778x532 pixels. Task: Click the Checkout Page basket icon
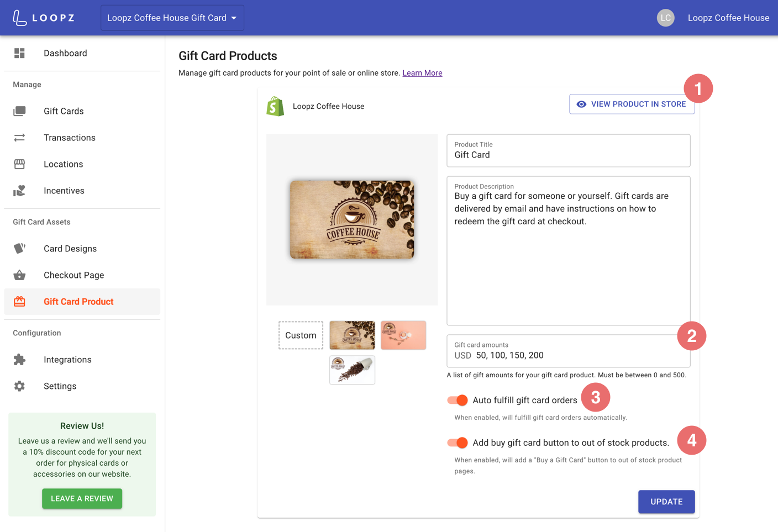pos(19,275)
